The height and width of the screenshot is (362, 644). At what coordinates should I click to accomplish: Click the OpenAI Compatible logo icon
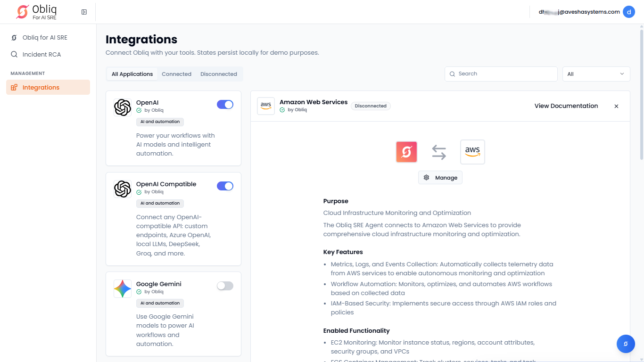click(x=123, y=189)
